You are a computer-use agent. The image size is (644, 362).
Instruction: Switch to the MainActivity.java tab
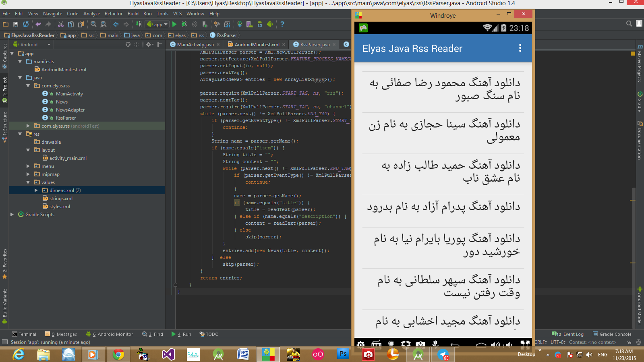click(195, 45)
